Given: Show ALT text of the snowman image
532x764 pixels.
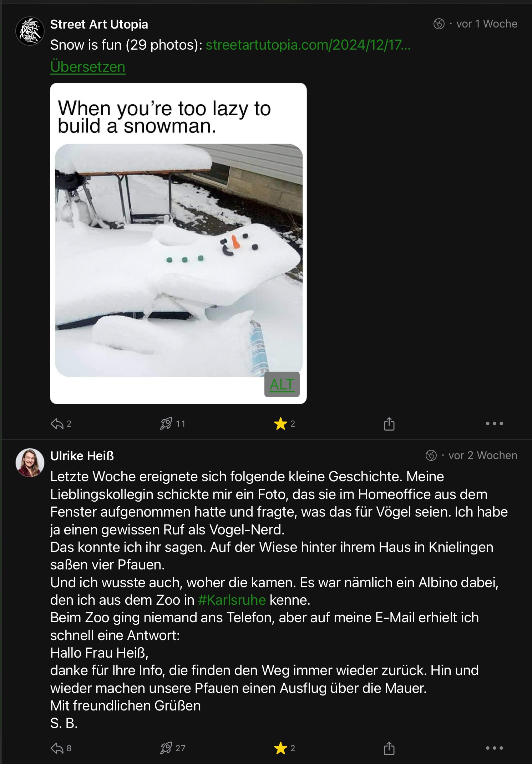Looking at the screenshot, I should (x=282, y=384).
